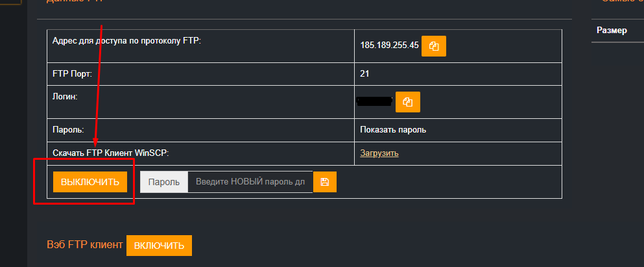Open the Загрузить WinSCP download link
Screen dimensions: 644x267
pos(379,153)
